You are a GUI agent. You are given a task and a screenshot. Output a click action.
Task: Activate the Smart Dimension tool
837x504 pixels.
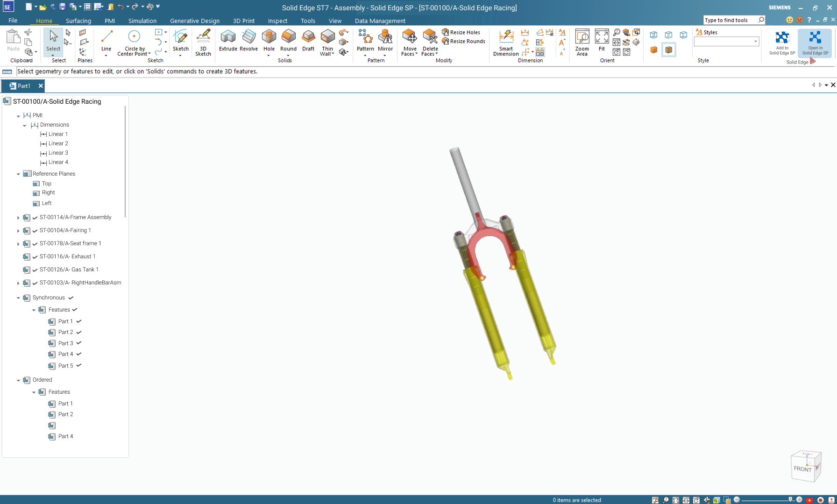(506, 43)
